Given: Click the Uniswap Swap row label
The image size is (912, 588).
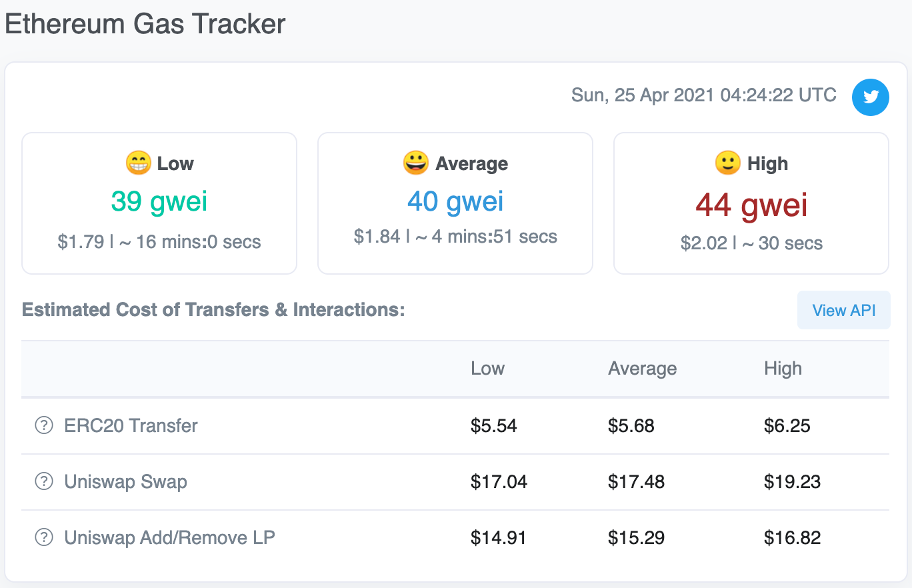Looking at the screenshot, I should click(x=125, y=481).
